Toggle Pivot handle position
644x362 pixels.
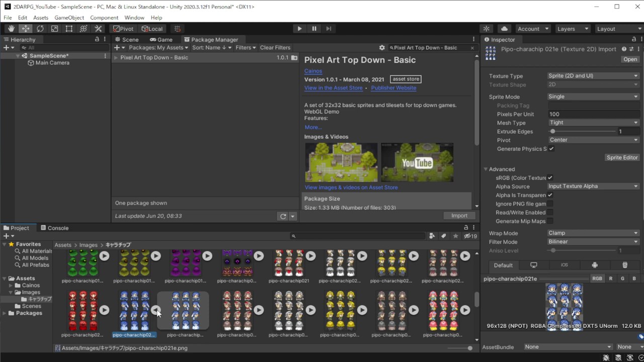123,29
